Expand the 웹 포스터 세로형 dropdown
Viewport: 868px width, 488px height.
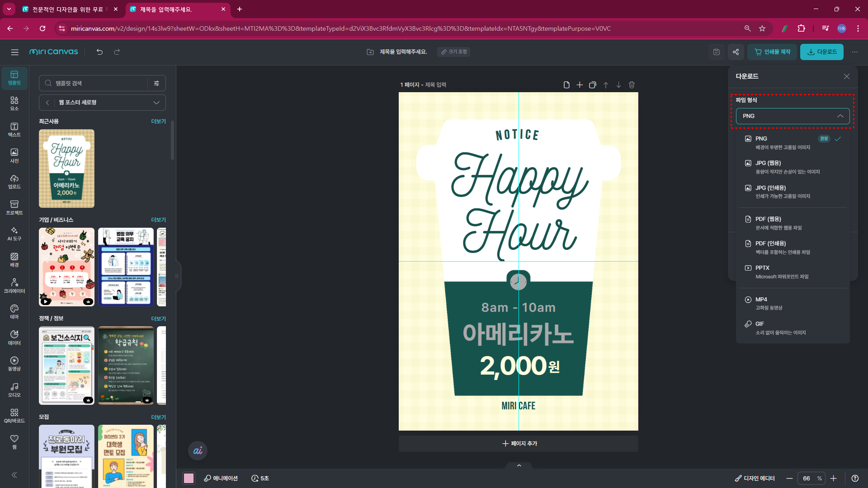pos(156,103)
